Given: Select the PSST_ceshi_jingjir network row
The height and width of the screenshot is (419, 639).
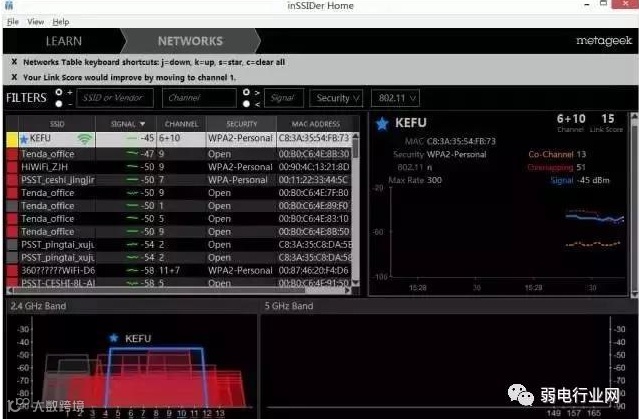Looking at the screenshot, I should click(x=179, y=180).
